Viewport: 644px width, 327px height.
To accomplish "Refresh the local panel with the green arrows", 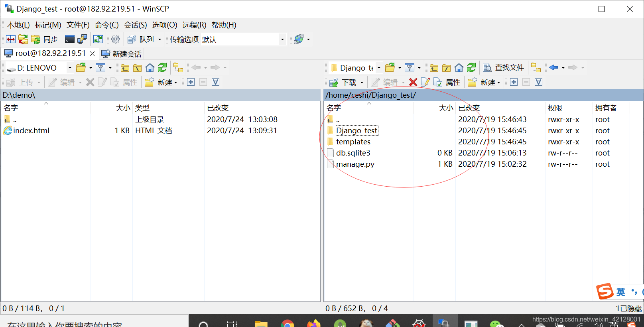I will (x=162, y=67).
